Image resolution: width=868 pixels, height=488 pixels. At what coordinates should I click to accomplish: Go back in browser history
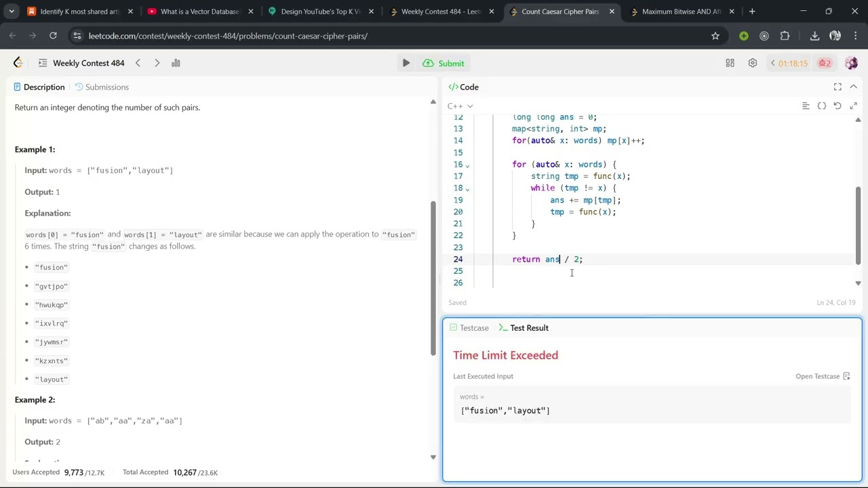[x=12, y=36]
